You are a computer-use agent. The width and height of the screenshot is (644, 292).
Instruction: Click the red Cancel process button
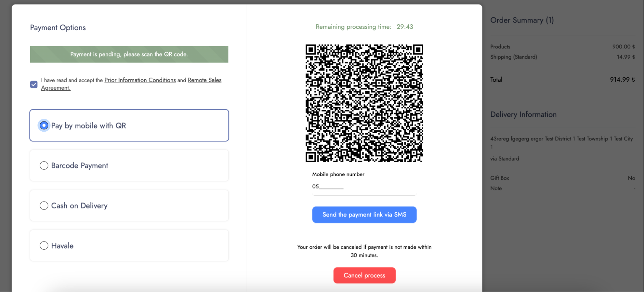click(x=364, y=275)
